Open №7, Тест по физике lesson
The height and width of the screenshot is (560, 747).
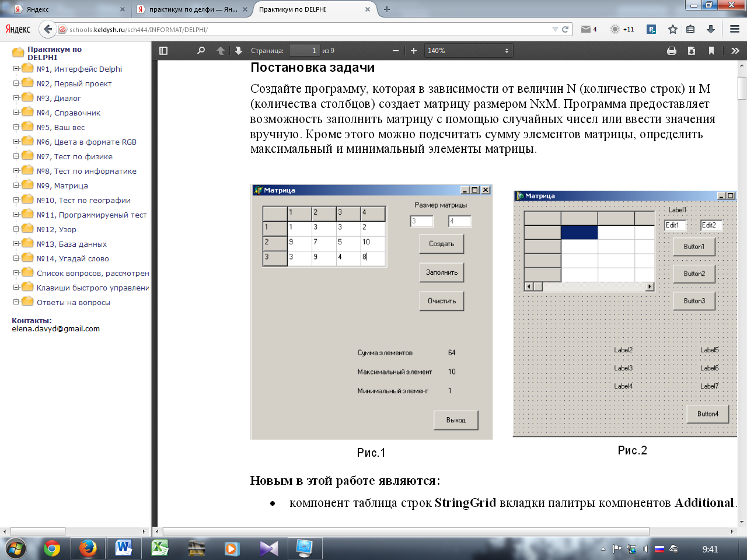[75, 156]
